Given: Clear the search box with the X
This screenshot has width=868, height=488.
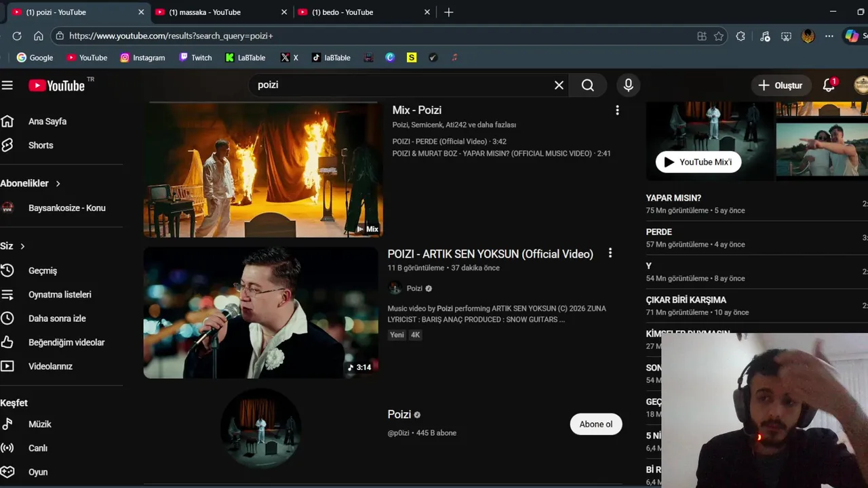Looking at the screenshot, I should (559, 85).
